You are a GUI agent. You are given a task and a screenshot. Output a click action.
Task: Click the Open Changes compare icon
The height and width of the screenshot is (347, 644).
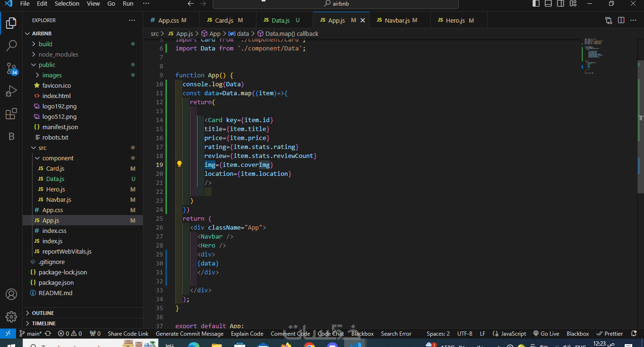[609, 20]
